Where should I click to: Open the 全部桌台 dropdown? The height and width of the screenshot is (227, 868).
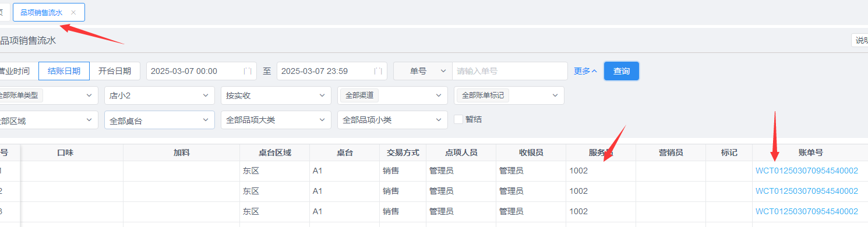click(x=159, y=120)
